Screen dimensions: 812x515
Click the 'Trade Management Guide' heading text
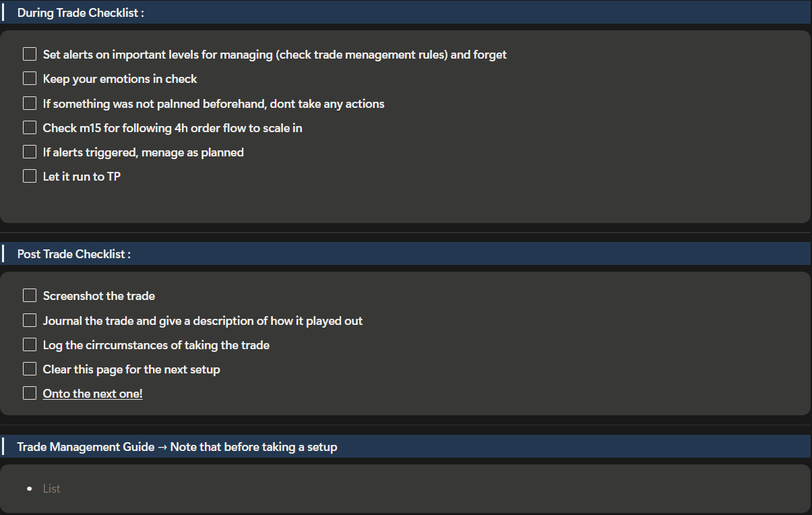(177, 447)
